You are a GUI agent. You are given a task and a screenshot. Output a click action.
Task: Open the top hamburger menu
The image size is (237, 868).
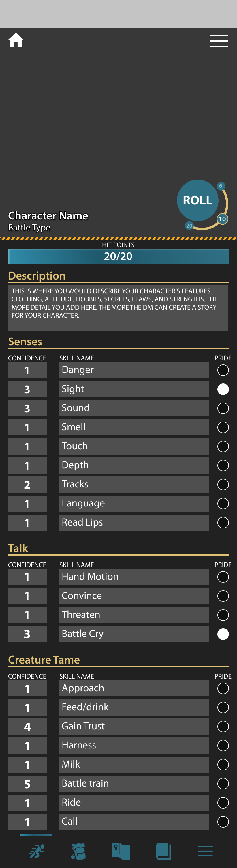tap(219, 41)
